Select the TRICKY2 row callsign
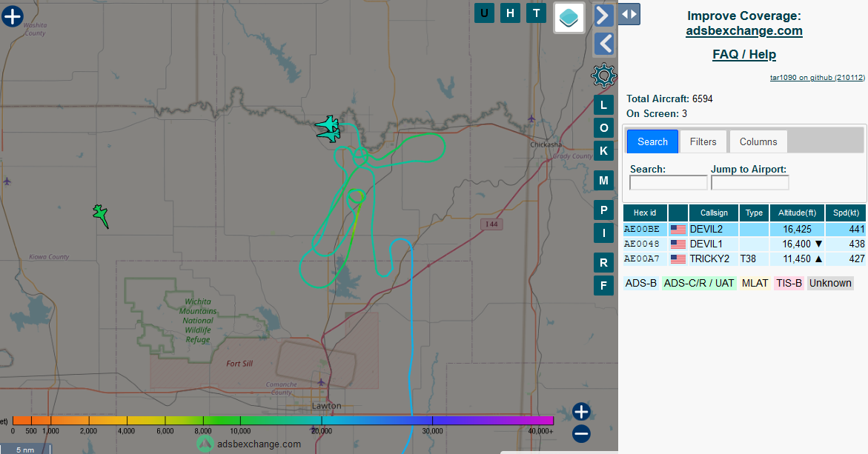Screen dimensions: 868x454 pos(709,258)
